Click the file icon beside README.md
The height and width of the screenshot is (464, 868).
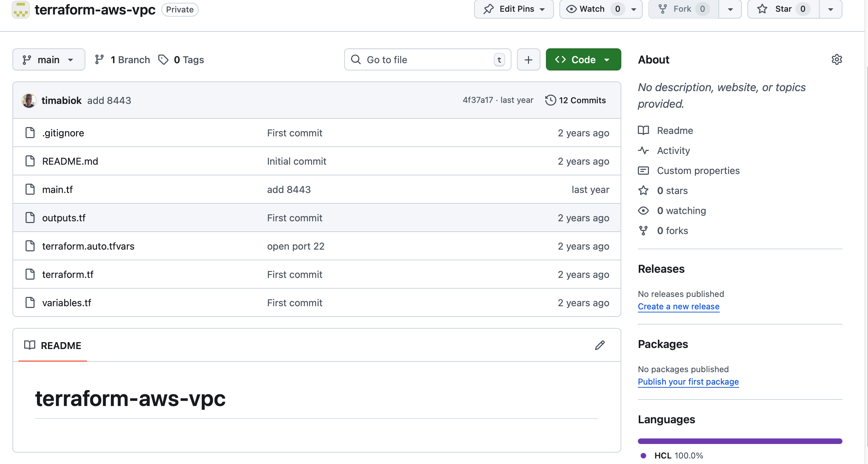(30, 161)
